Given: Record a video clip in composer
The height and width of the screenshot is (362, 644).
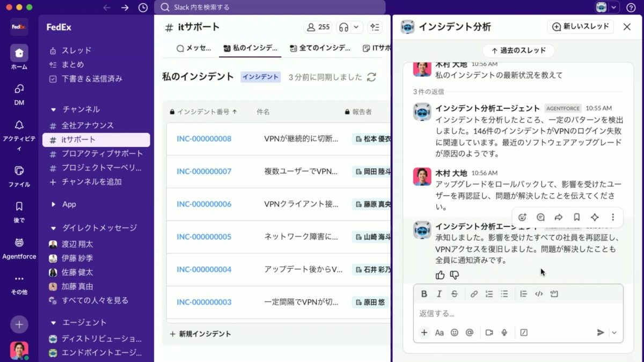Looking at the screenshot, I should [489, 333].
